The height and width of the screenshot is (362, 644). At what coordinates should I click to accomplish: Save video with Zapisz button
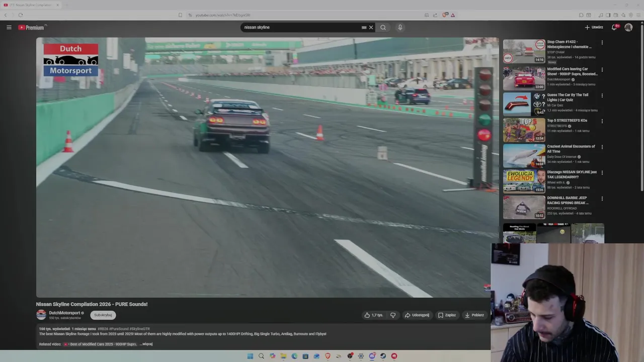pyautogui.click(x=447, y=315)
